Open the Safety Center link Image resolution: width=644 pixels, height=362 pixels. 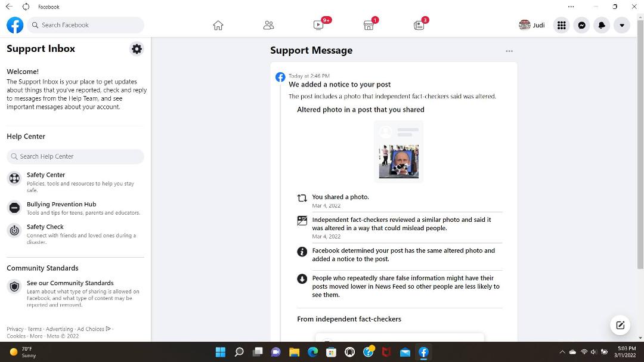(76, 182)
